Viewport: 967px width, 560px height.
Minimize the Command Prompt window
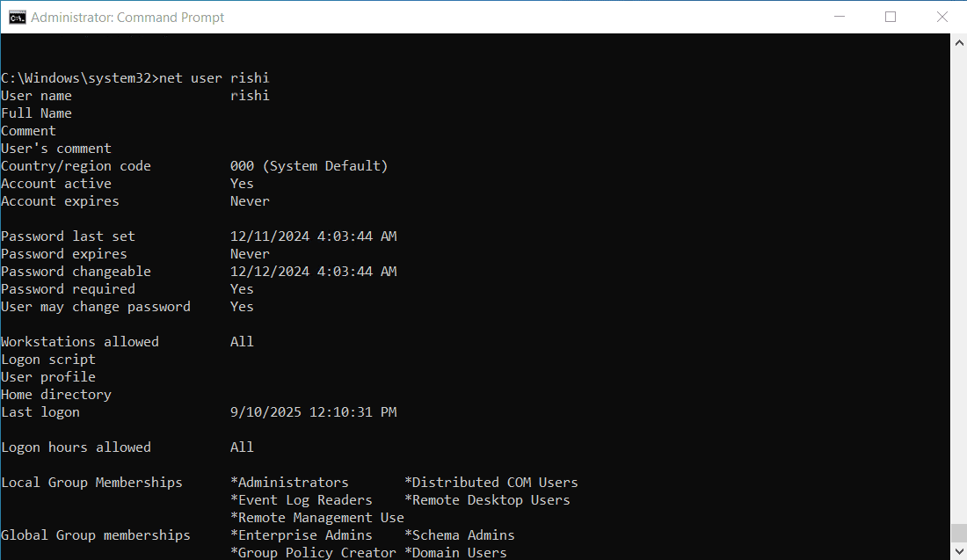pos(840,17)
